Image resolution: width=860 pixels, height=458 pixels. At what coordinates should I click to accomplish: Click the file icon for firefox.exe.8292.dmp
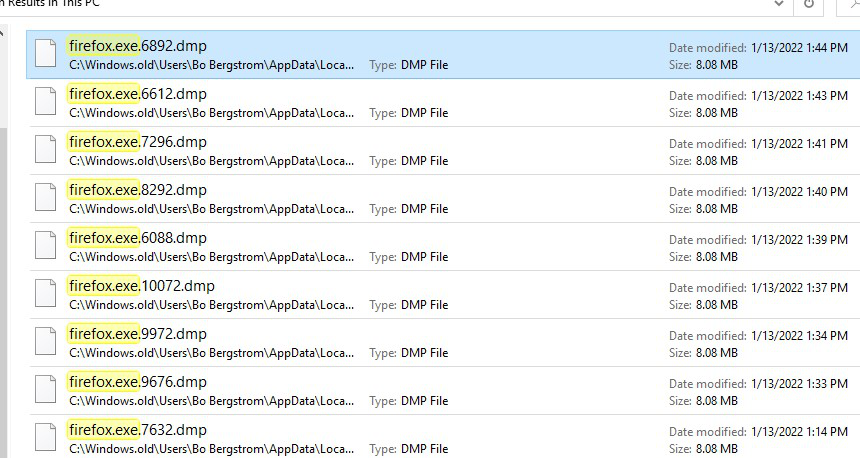click(46, 197)
